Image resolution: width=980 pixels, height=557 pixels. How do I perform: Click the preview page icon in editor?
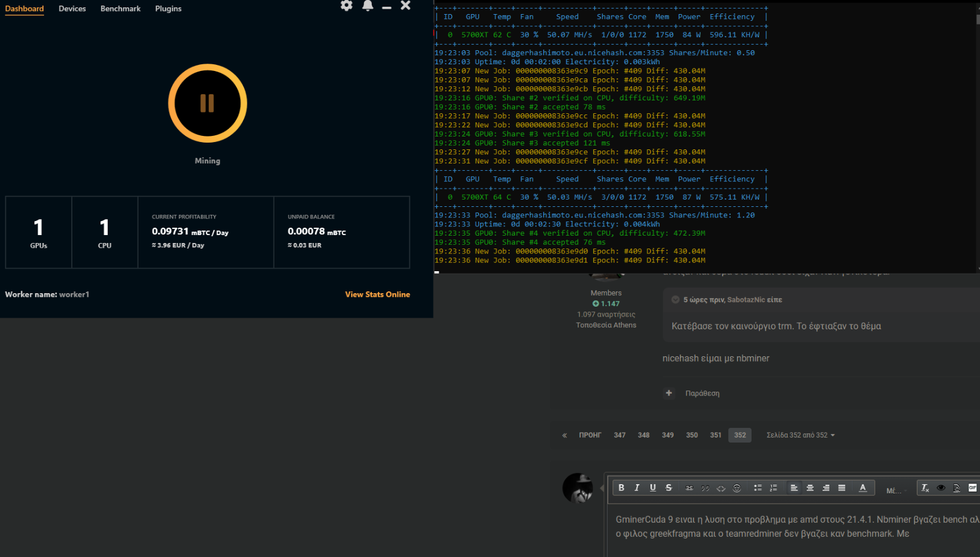pos(957,488)
